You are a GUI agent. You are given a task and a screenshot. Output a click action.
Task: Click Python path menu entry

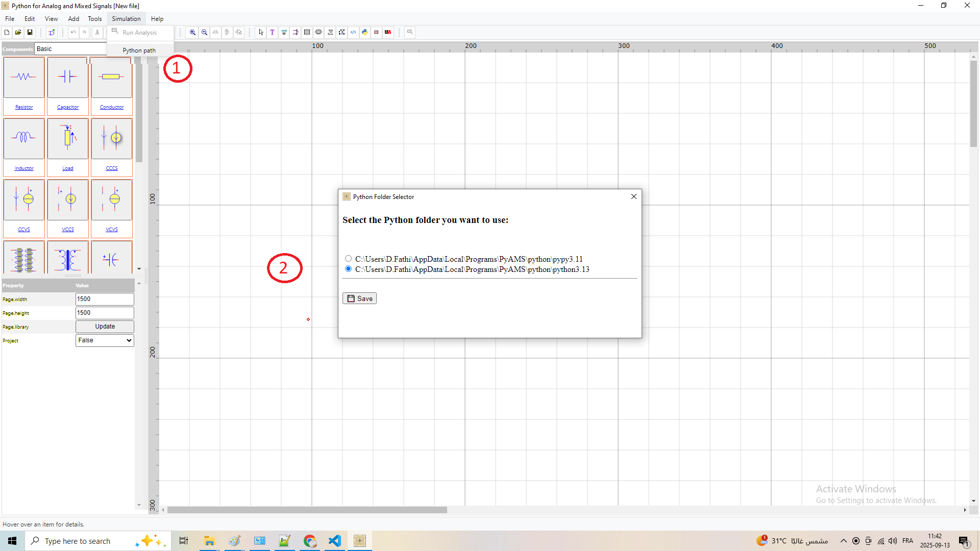point(139,51)
